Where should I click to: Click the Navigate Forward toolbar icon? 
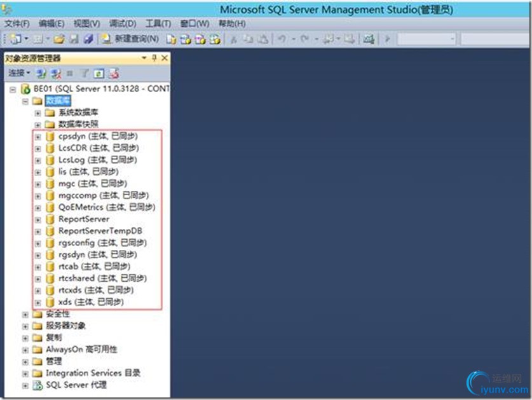click(349, 39)
